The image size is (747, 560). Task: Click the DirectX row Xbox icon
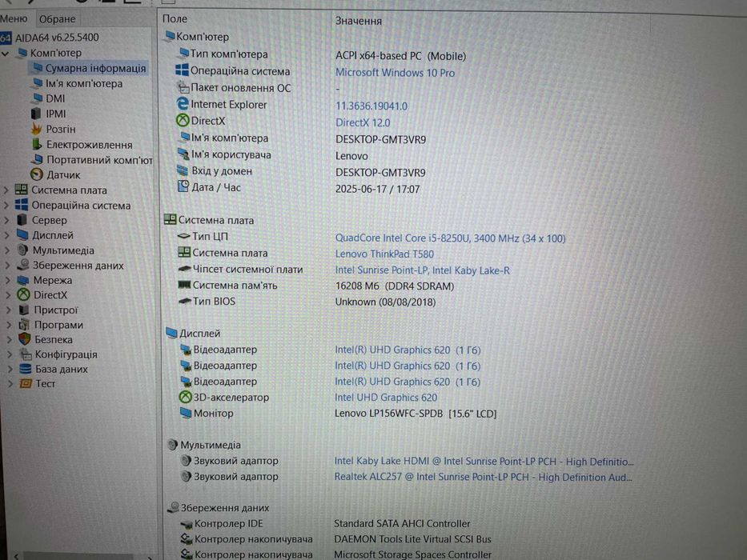coord(183,121)
